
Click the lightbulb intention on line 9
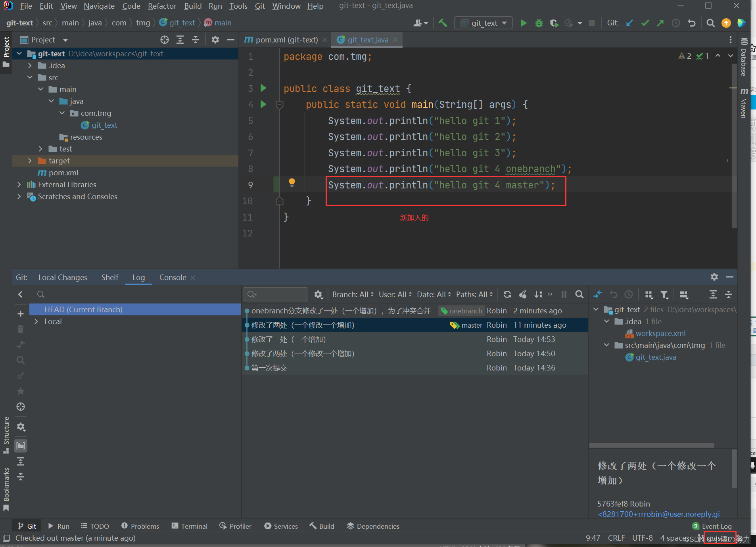pyautogui.click(x=292, y=182)
